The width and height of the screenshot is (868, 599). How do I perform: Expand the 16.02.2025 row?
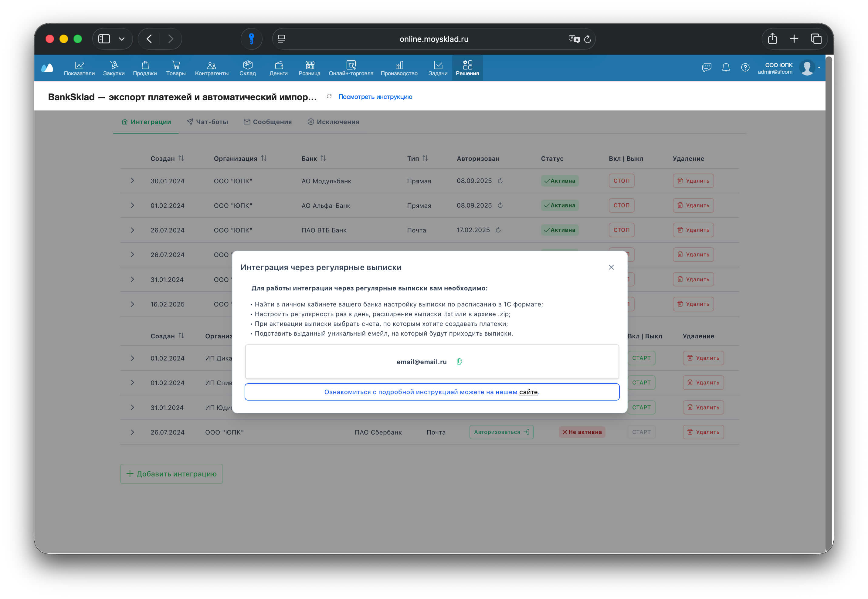click(x=132, y=304)
